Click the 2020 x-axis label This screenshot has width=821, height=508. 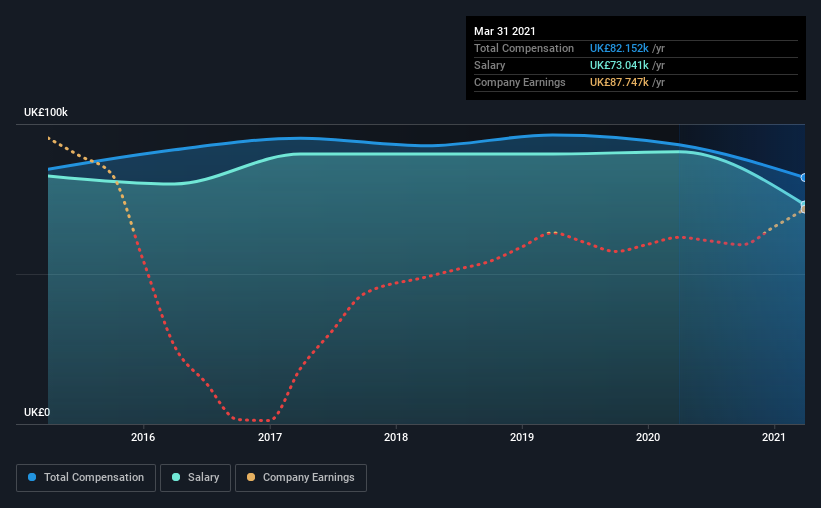click(648, 437)
